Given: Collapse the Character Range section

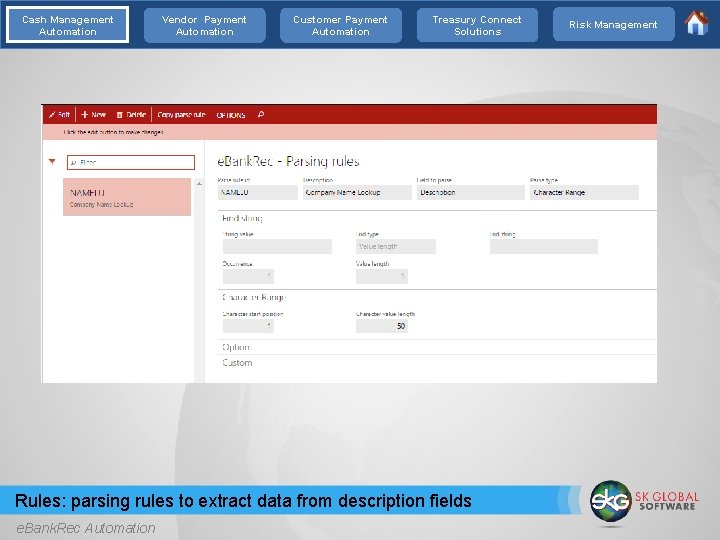Looking at the screenshot, I should 254,298.
